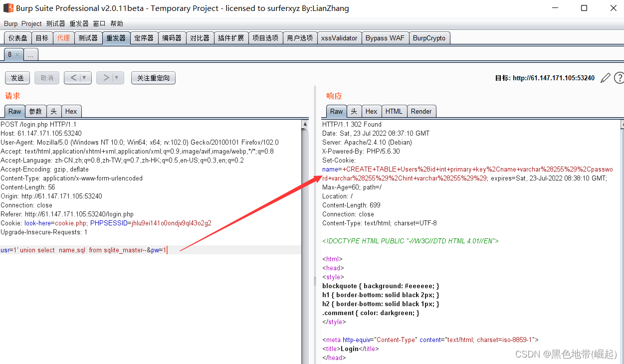Switch to the 仪表盘 dashboard tab
This screenshot has width=624, height=364.
point(18,38)
